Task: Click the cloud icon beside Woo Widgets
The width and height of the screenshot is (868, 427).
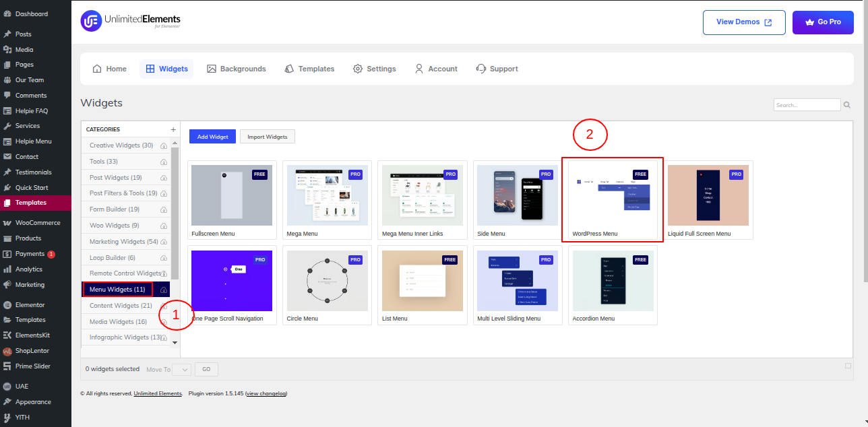Action: pyautogui.click(x=163, y=226)
